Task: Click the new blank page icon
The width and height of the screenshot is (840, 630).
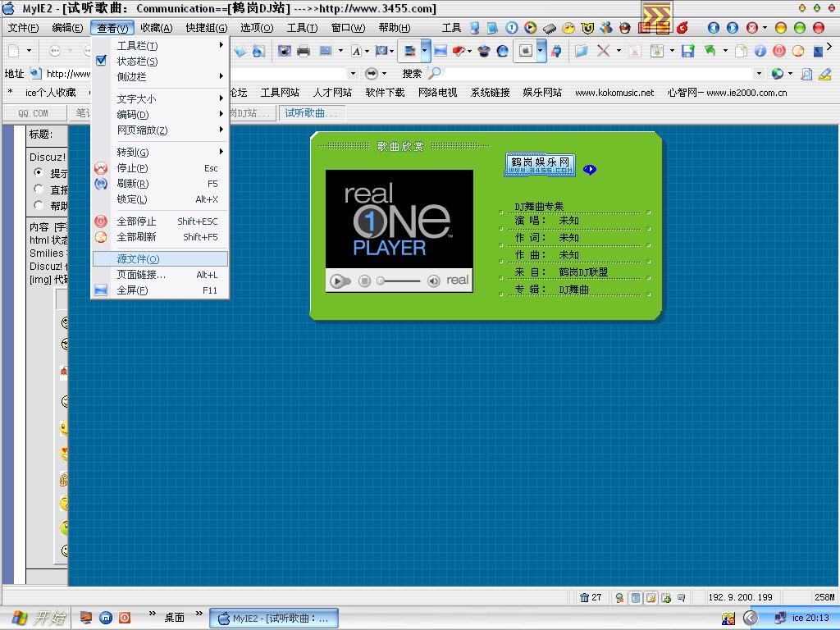Action: pos(14,51)
